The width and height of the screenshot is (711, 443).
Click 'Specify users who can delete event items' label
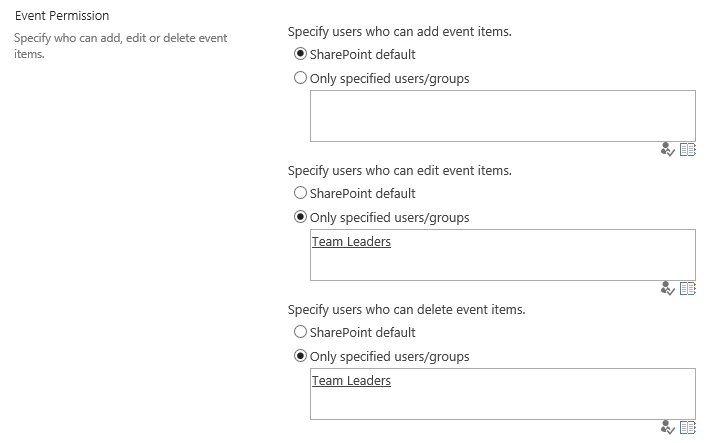(406, 309)
